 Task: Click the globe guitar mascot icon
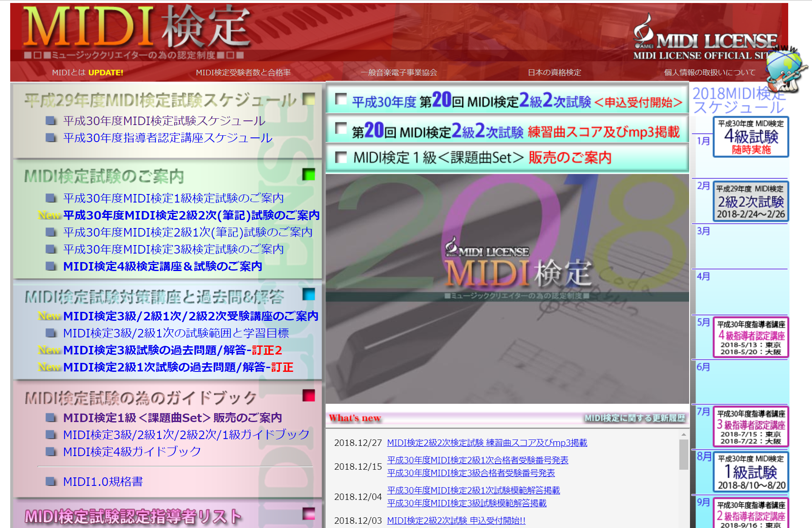point(786,70)
